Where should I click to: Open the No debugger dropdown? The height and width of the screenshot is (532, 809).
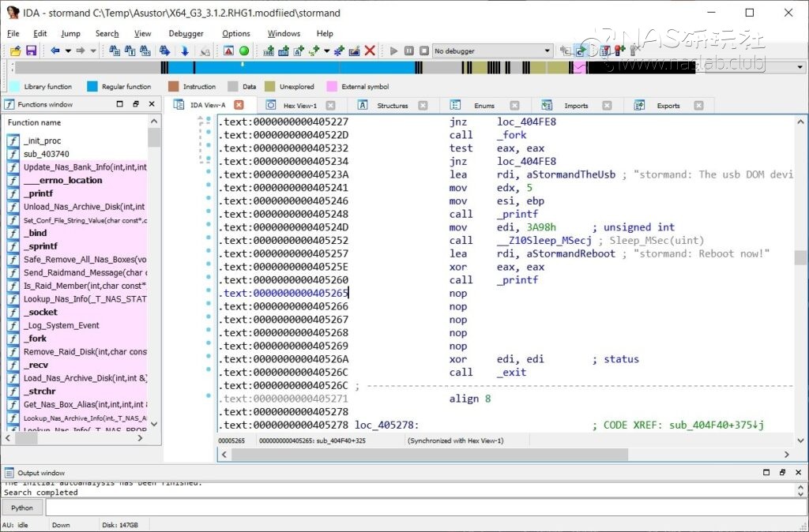(547, 51)
